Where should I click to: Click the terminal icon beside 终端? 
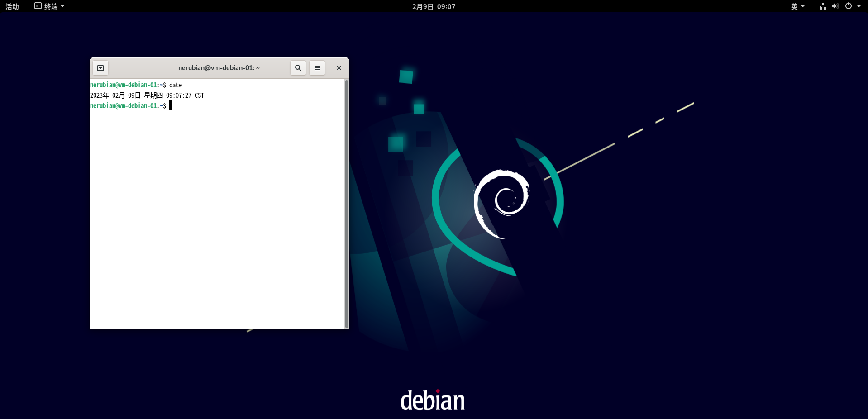(38, 6)
